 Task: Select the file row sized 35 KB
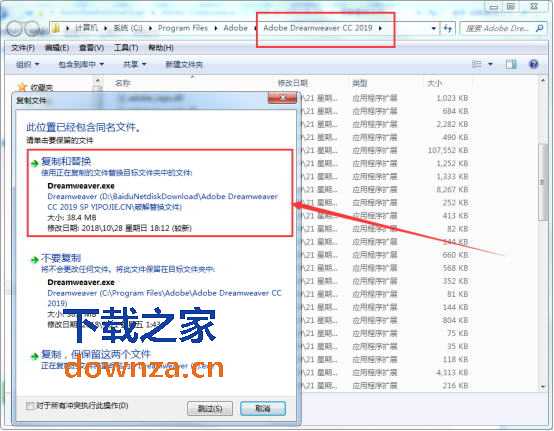tap(384, 346)
